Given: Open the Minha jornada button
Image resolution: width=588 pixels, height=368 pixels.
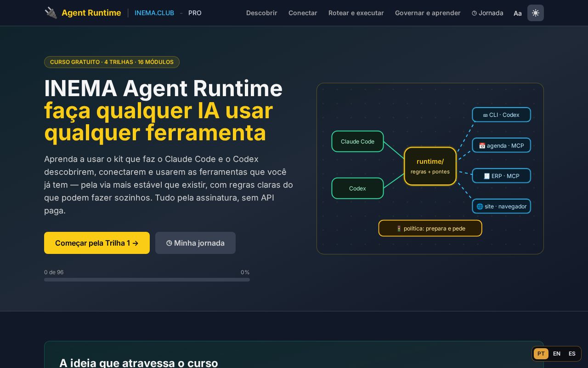Looking at the screenshot, I should click(195, 243).
